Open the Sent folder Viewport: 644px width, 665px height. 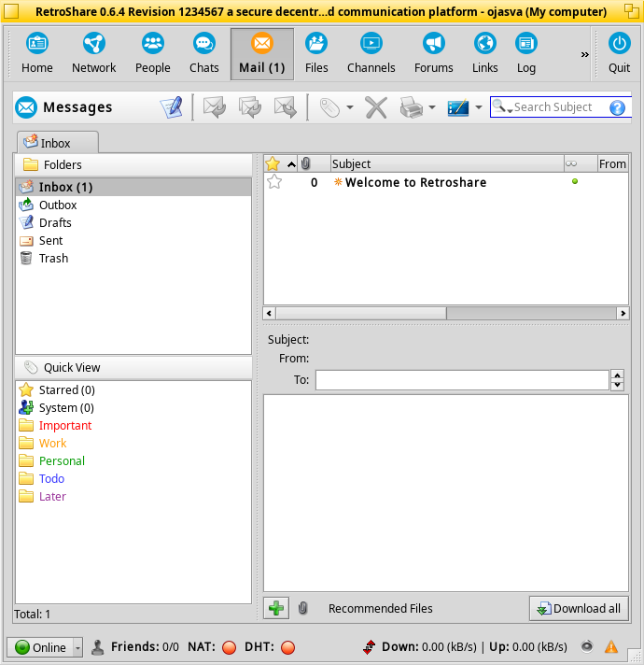click(x=133, y=240)
